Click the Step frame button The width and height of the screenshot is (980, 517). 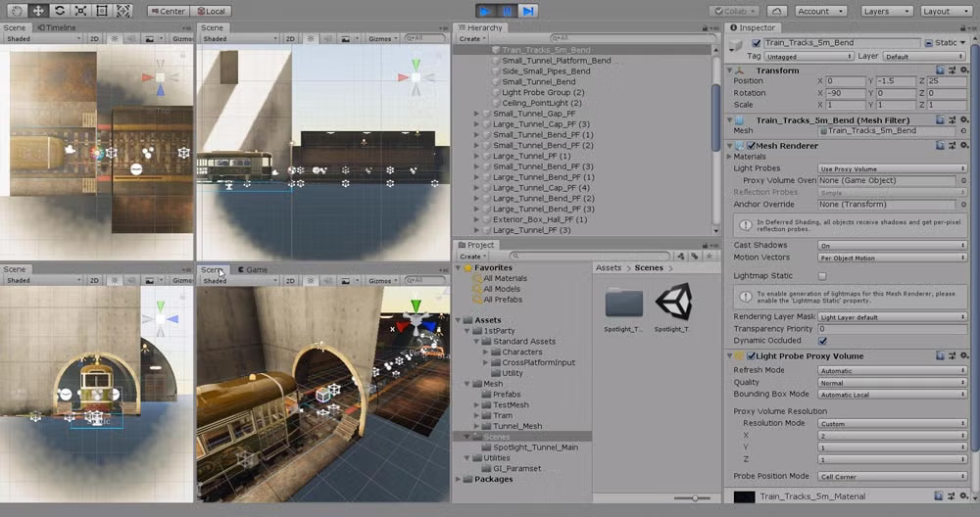528,11
